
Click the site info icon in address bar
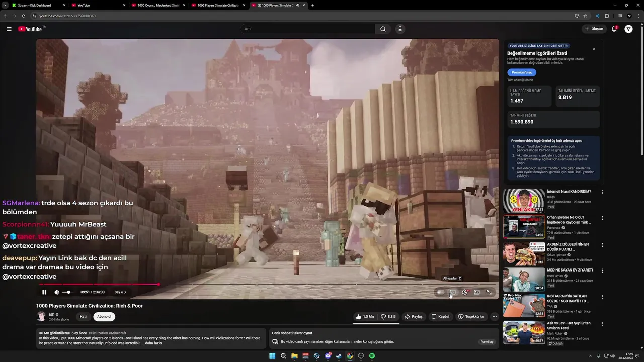(x=34, y=16)
